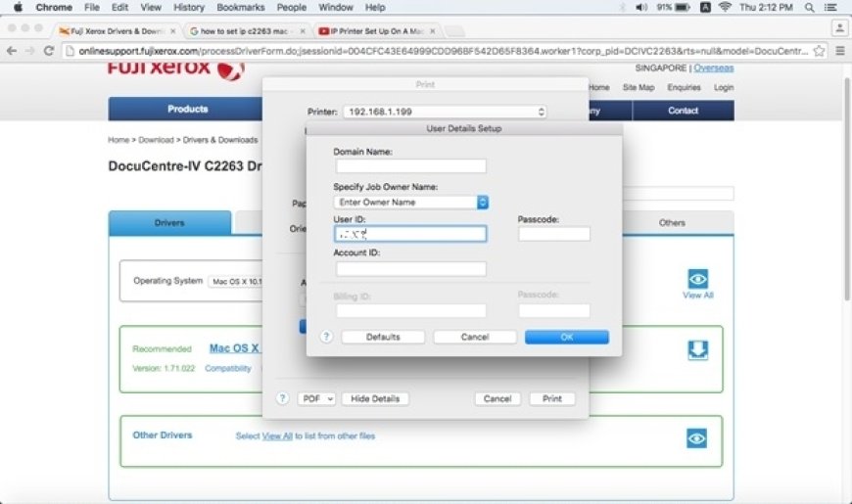
Task: Open Chrome hamburger menu icon
Action: [840, 51]
